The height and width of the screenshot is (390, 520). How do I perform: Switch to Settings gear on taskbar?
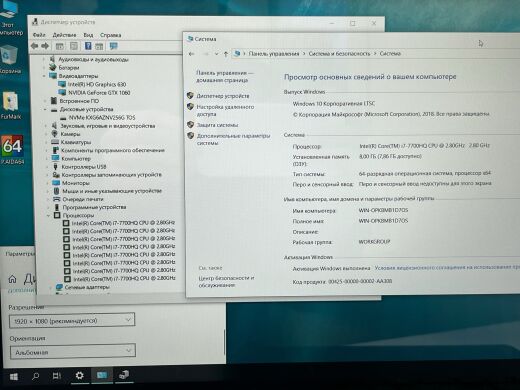(x=80, y=375)
